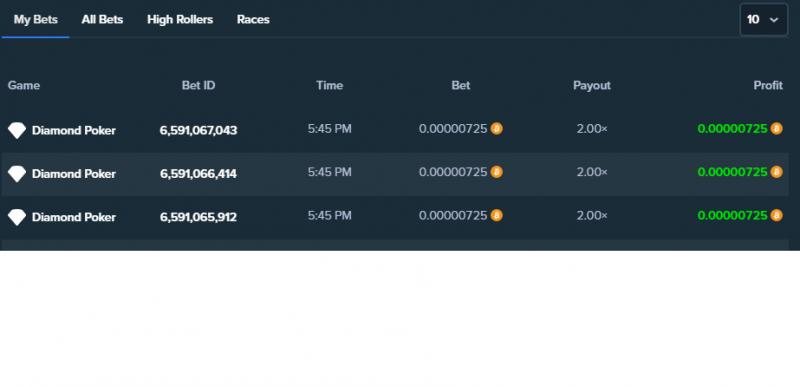Viewport: 800px width, 387px height.
Task: Click 5:45 PM time in row 6,591,065,912
Action: click(330, 216)
